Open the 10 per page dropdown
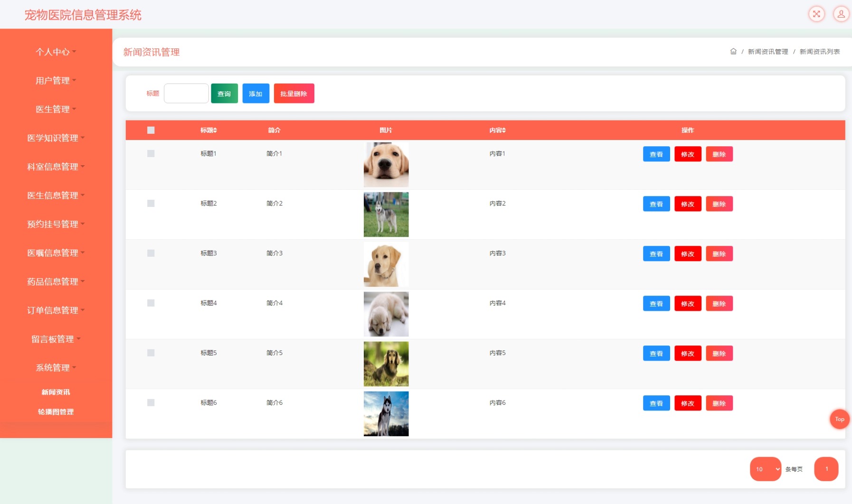The height and width of the screenshot is (504, 852). [766, 469]
